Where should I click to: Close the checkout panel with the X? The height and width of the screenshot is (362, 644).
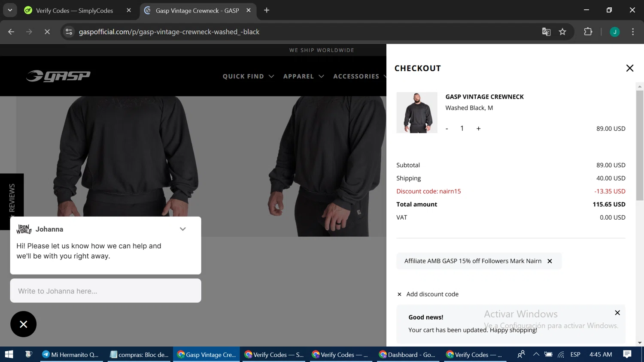(629, 68)
